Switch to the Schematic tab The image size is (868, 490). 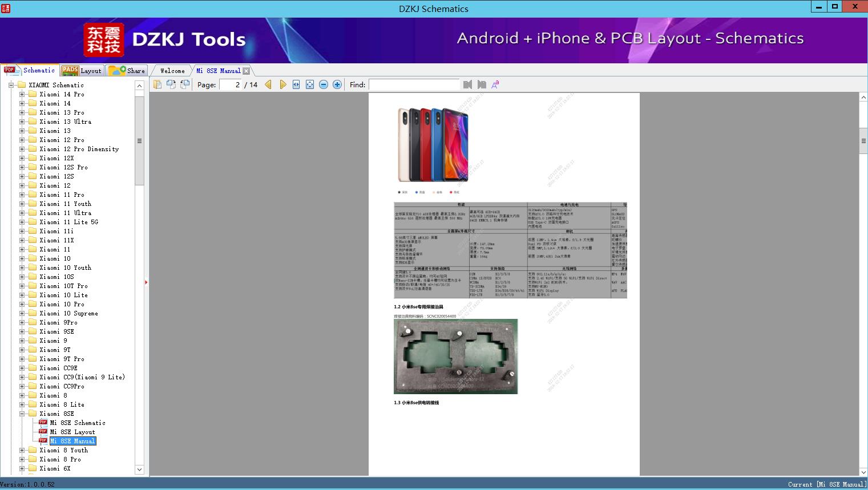30,70
